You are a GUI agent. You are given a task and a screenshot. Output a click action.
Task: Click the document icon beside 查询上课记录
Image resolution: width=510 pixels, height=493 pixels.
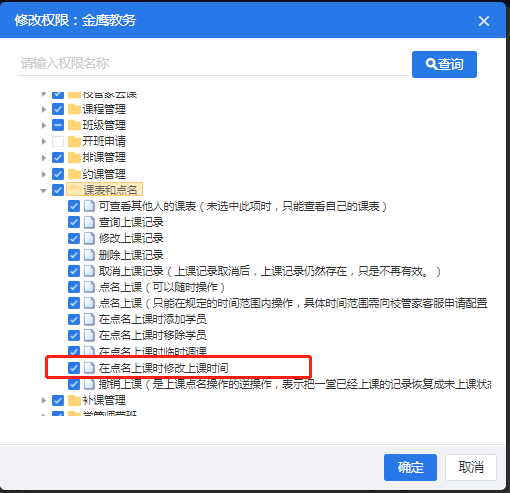89,222
